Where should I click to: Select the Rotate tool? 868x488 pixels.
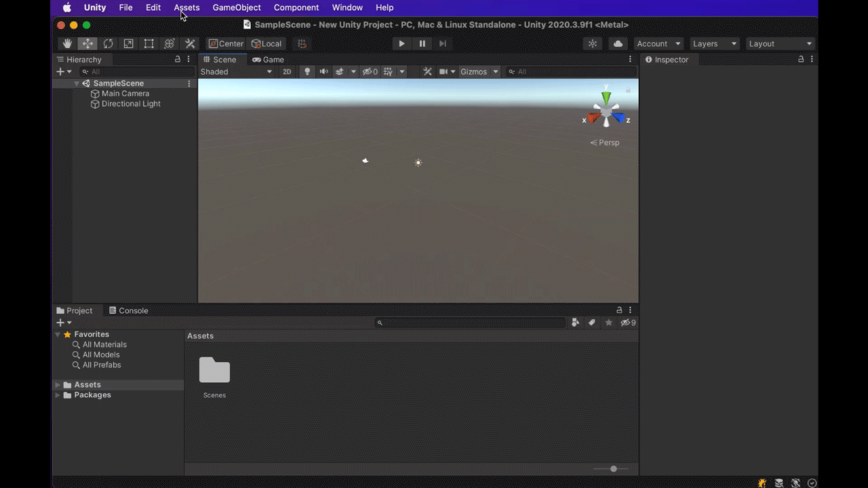pyautogui.click(x=108, y=43)
